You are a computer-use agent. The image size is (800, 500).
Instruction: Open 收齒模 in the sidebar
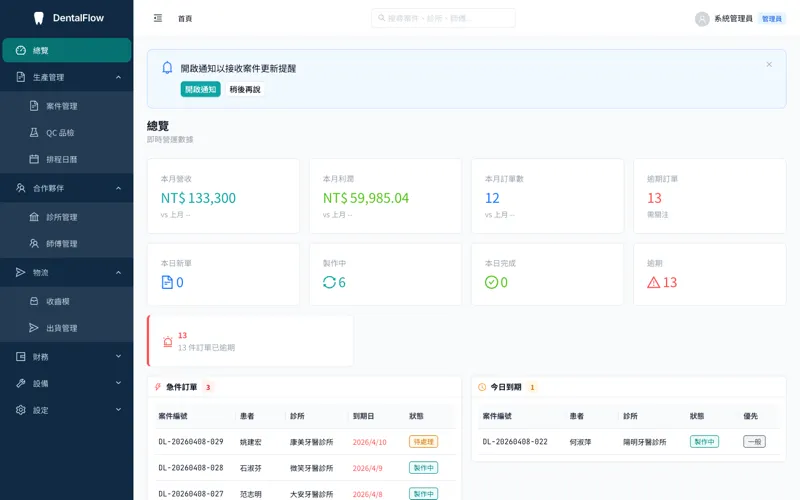pyautogui.click(x=66, y=301)
